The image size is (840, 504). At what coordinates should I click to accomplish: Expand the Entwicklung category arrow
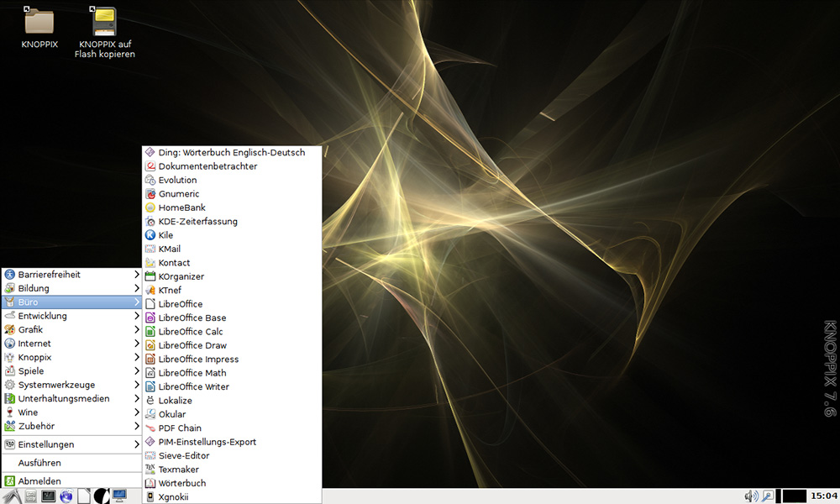[x=137, y=316]
